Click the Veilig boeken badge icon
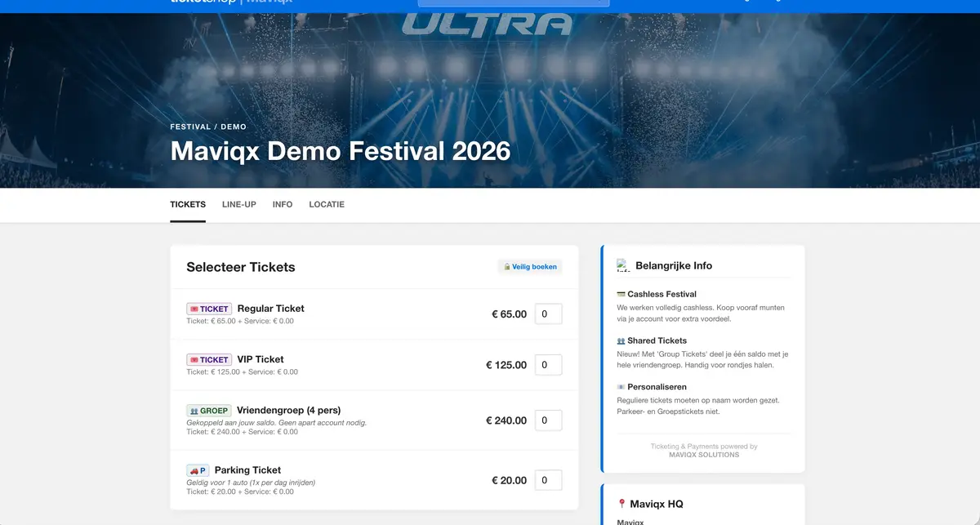The image size is (980, 525). click(x=506, y=266)
